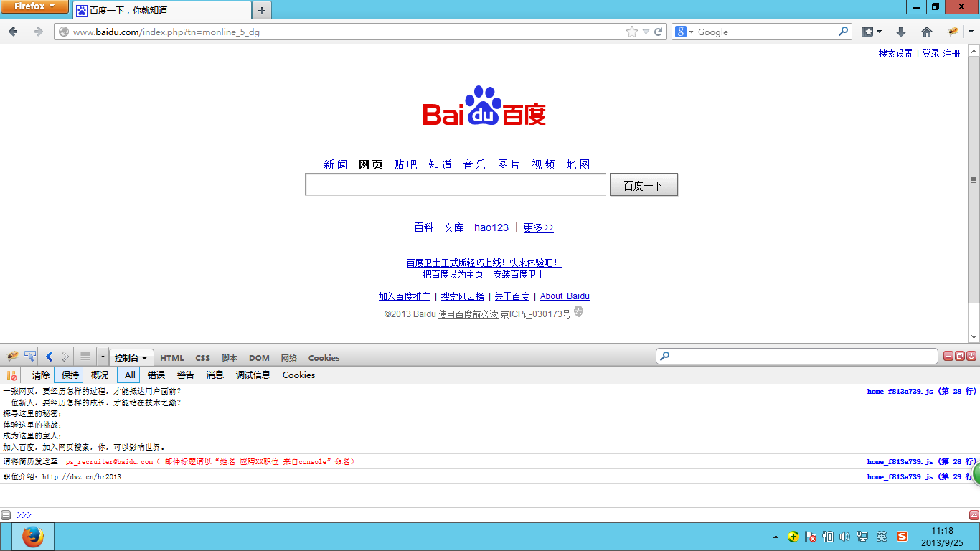Select the All console filter

(130, 375)
